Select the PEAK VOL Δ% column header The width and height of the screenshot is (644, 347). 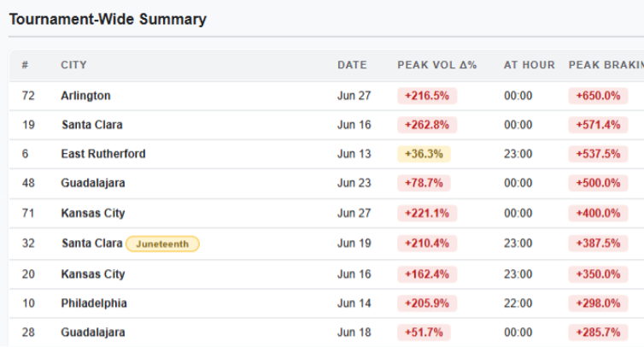coord(437,65)
